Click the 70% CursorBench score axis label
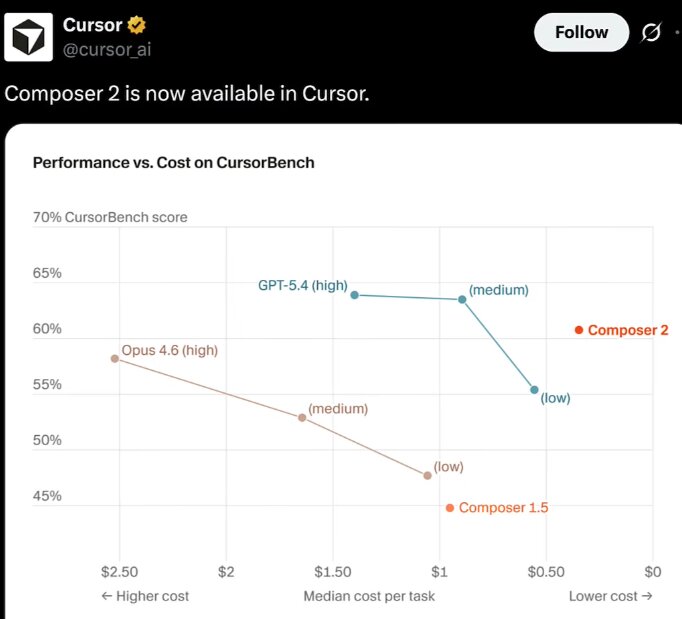The width and height of the screenshot is (682, 619). [110, 217]
